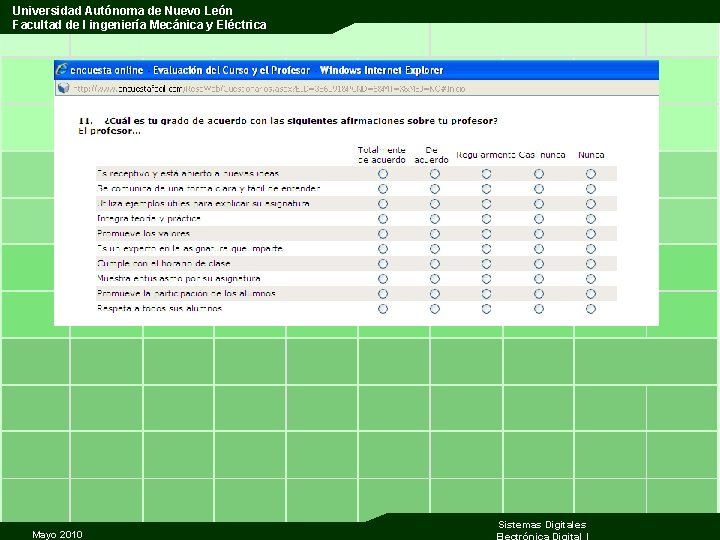Screen dimensions: 720x540
Task: Click the window title 'Evaluación del Curso y el Profesor'
Action: coord(231,70)
